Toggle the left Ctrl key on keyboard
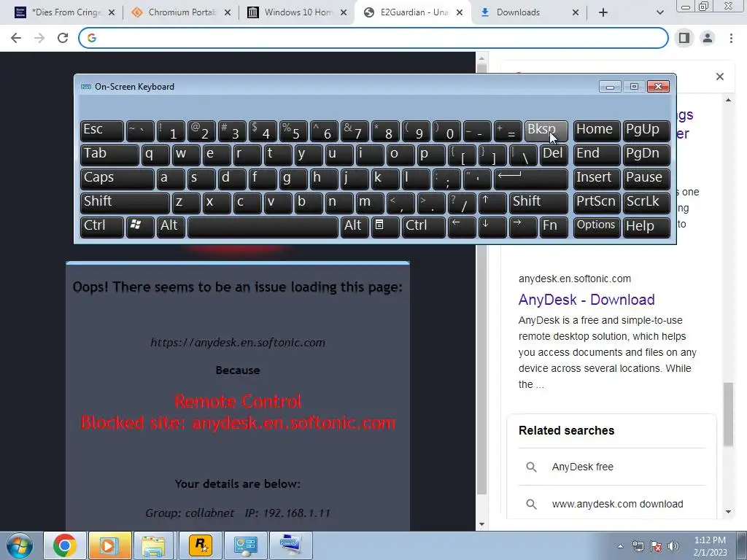This screenshot has height=560, width=747. tap(102, 227)
